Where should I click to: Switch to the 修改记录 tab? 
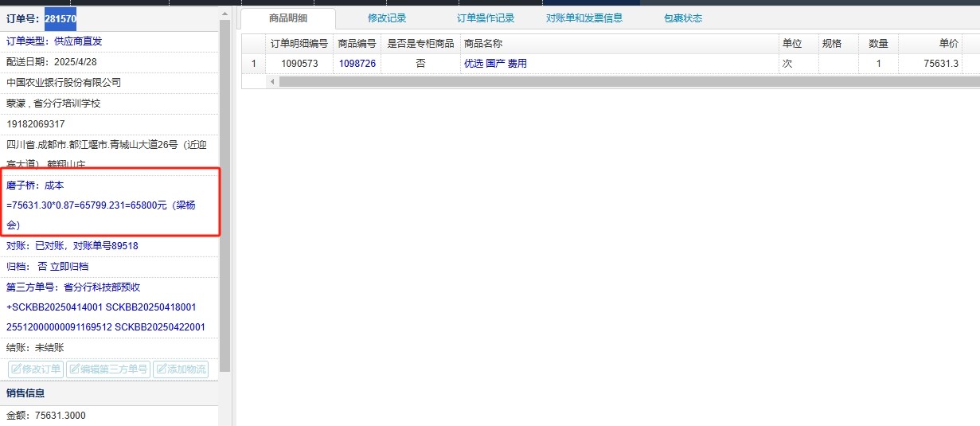pos(387,18)
